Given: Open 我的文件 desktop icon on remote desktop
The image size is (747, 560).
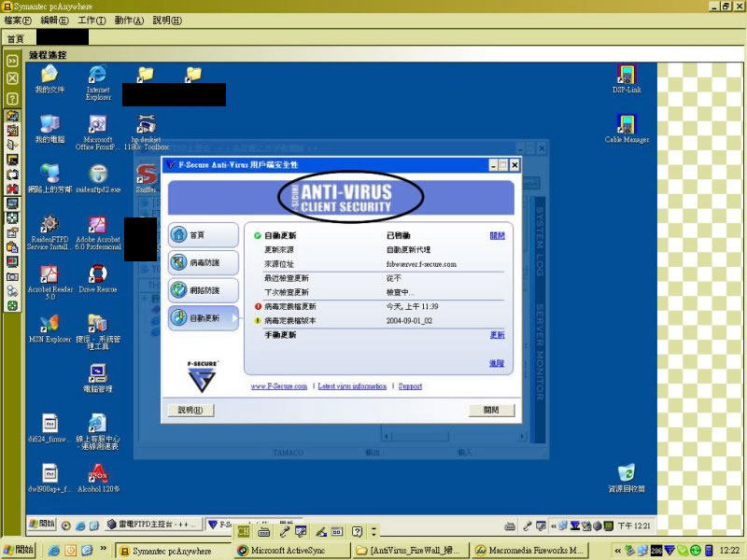Looking at the screenshot, I should click(49, 79).
